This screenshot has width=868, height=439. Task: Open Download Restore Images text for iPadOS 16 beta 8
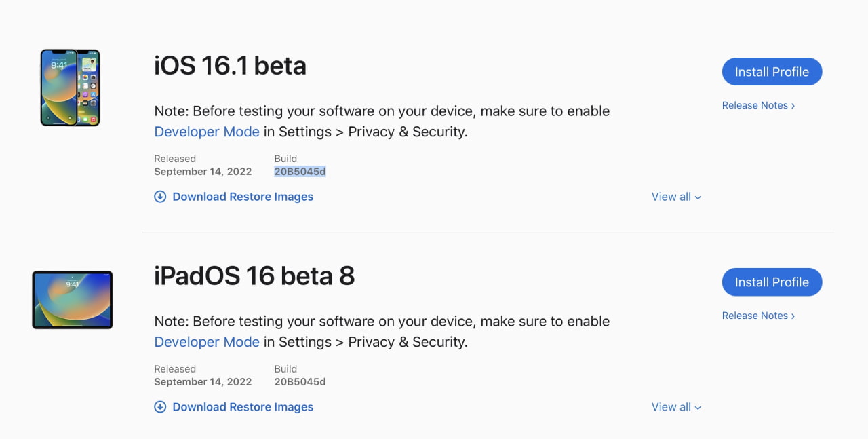(243, 407)
